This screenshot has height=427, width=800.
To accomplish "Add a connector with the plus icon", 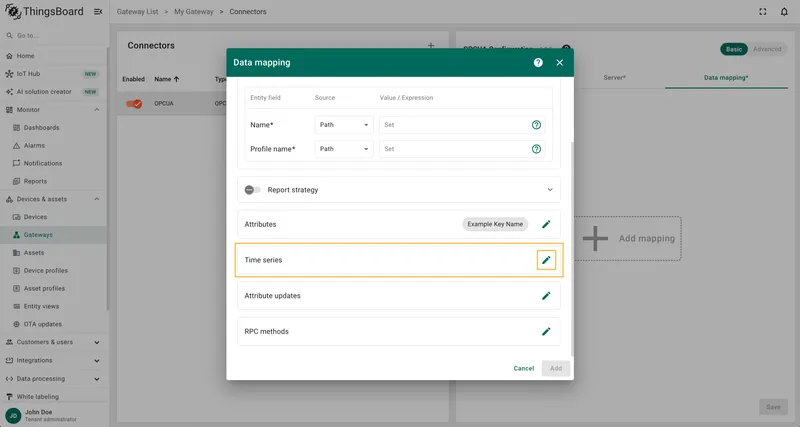I will click(x=431, y=45).
